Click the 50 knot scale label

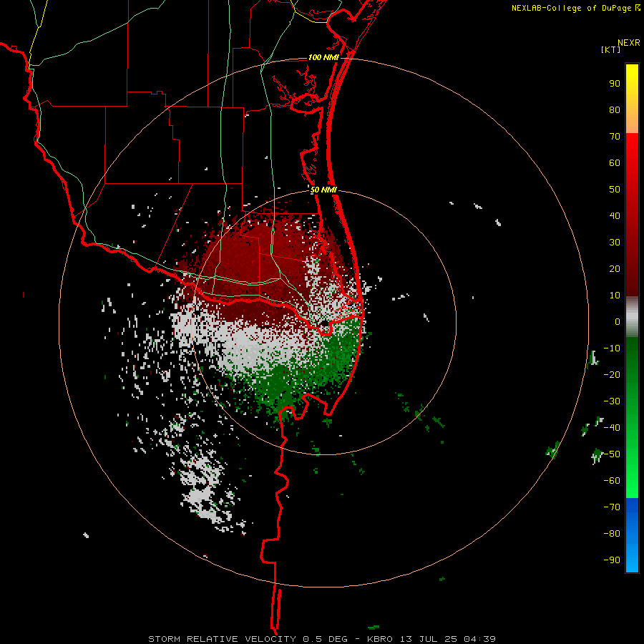[615, 190]
